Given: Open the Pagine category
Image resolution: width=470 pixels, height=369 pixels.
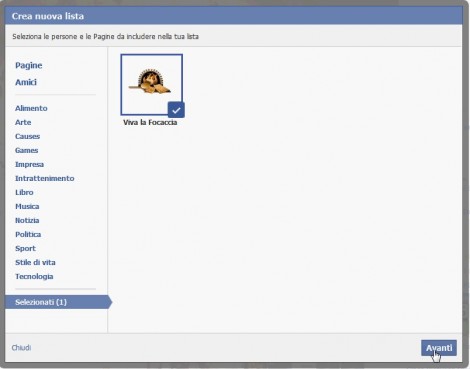Looking at the screenshot, I should (29, 66).
